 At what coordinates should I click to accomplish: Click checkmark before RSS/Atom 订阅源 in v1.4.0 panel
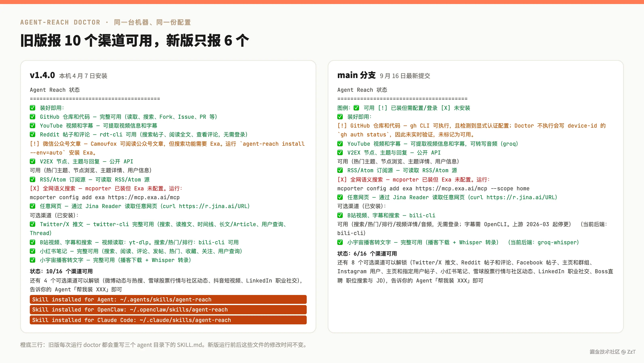[32, 179]
